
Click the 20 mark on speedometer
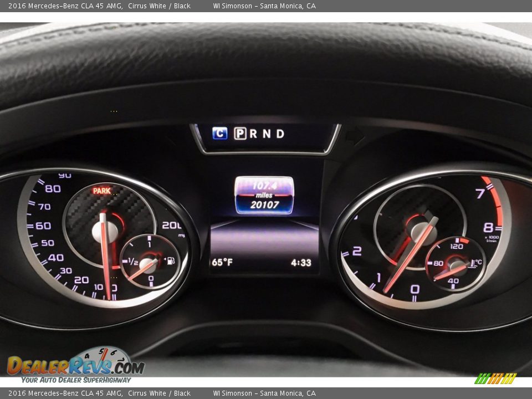coord(81,280)
